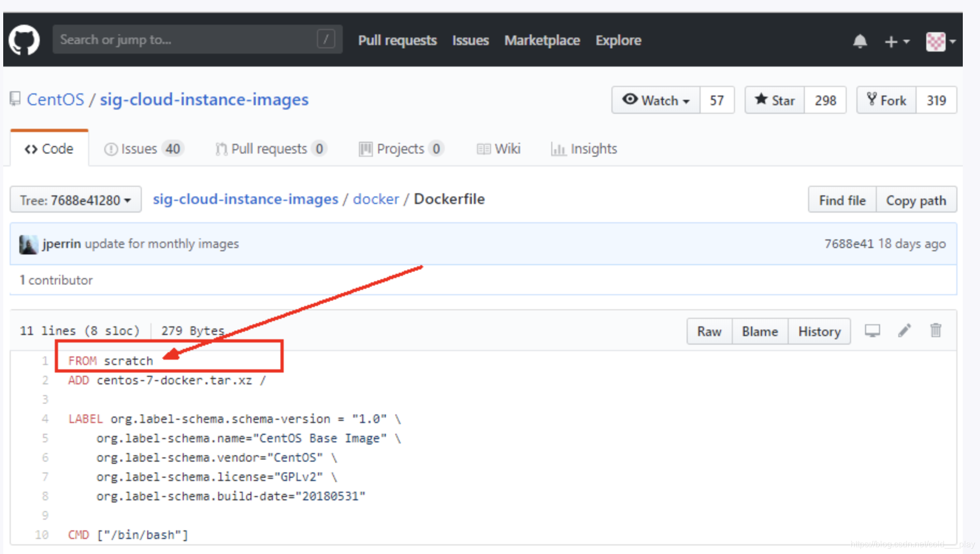The width and height of the screenshot is (980, 554).
Task: Delete this file with trash icon
Action: (x=935, y=330)
